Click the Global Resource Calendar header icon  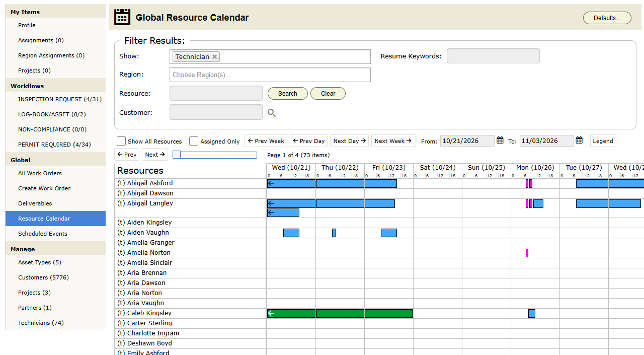(x=122, y=17)
